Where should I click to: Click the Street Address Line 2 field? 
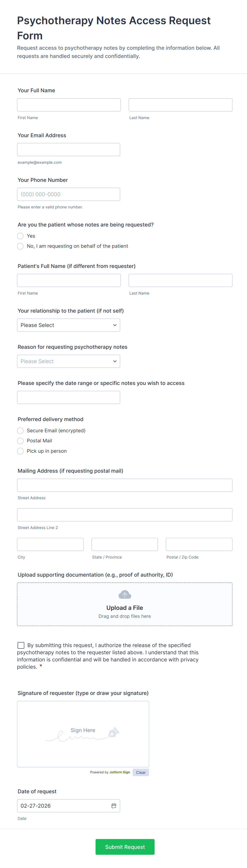[125, 514]
